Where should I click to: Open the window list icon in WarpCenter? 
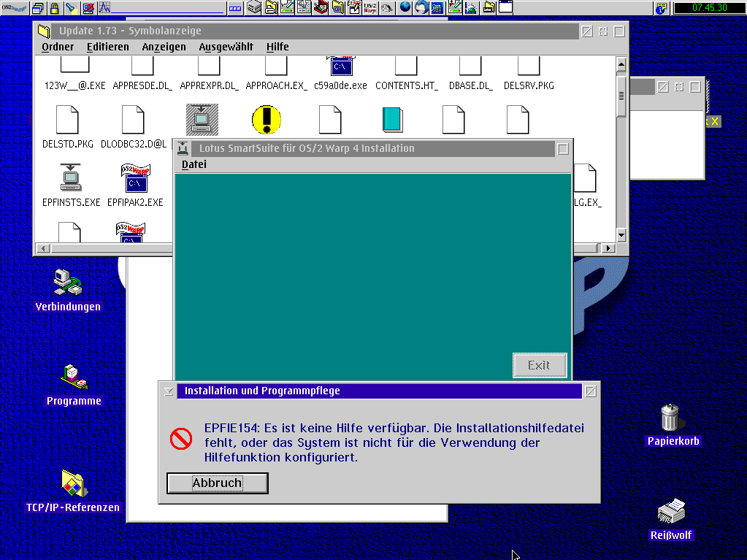point(38,7)
